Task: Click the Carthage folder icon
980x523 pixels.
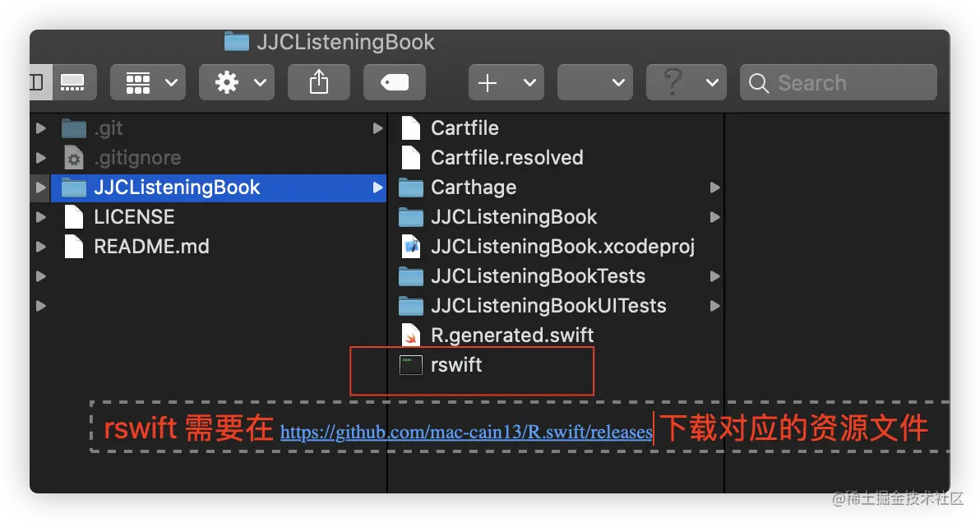Action: (410, 187)
